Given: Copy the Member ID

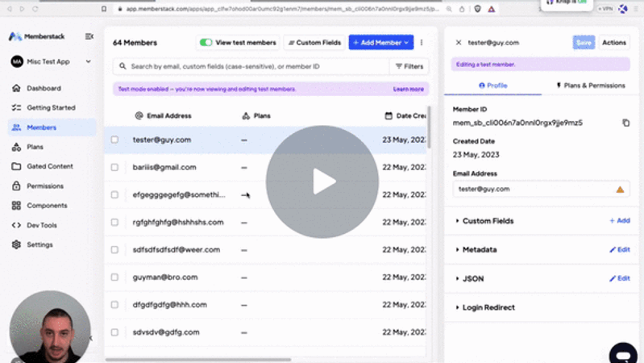Looking at the screenshot, I should [x=625, y=123].
